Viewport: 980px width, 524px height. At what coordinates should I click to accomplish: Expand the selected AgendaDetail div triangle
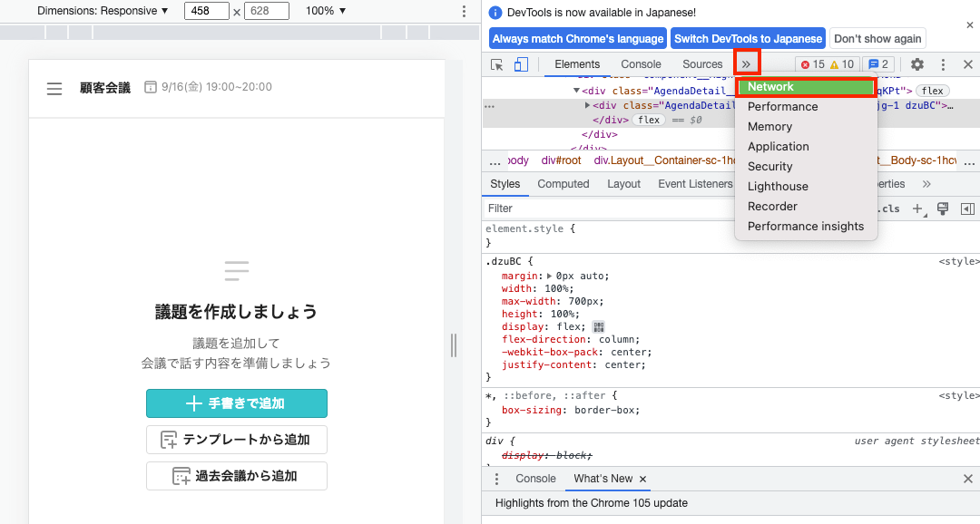click(x=587, y=105)
